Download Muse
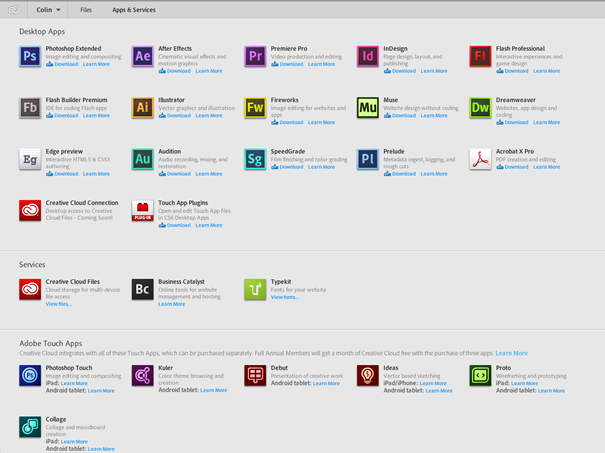 pos(400,115)
